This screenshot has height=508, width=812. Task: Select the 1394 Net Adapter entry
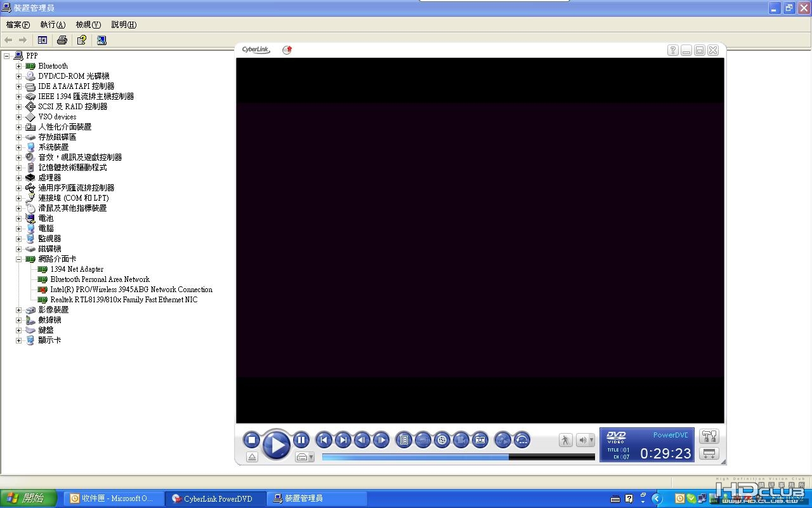(x=77, y=269)
